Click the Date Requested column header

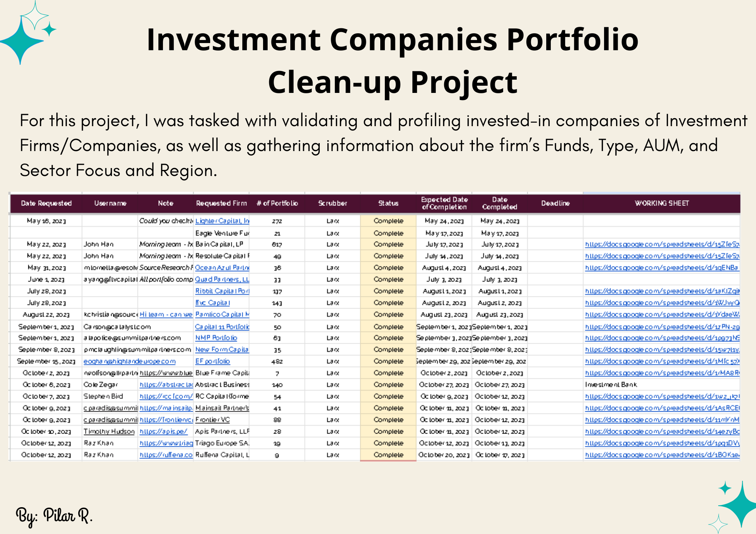coord(46,204)
